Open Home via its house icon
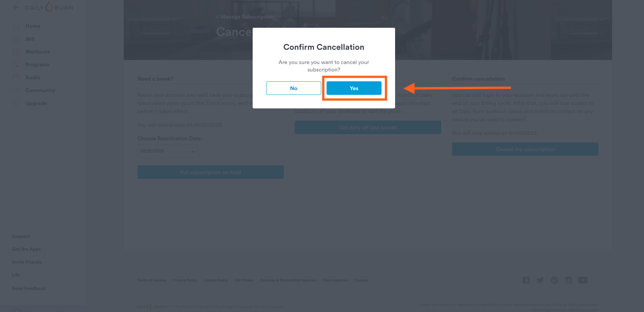The height and width of the screenshot is (312, 644). [16, 26]
